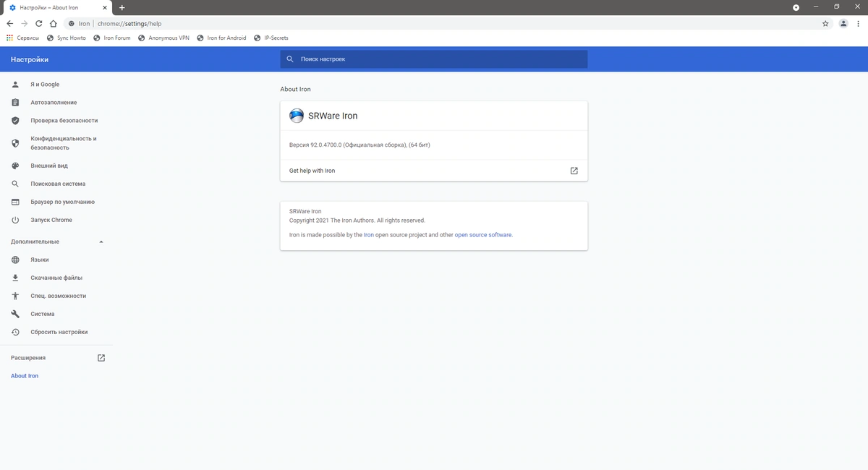Open Iron Forum bookmark
The width and height of the screenshot is (868, 470).
click(111, 38)
